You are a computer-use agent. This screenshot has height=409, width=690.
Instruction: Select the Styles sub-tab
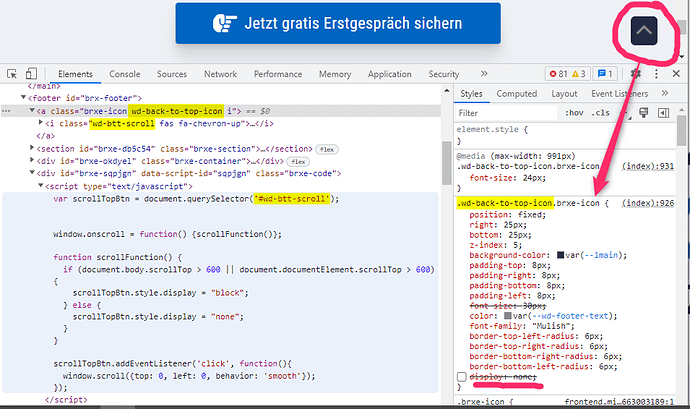[471, 94]
